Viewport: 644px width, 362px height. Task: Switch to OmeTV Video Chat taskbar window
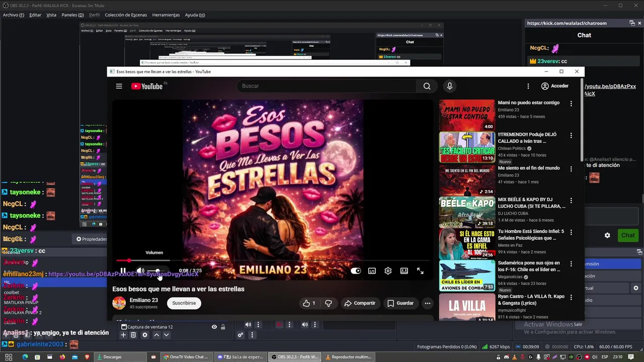pos(186,357)
